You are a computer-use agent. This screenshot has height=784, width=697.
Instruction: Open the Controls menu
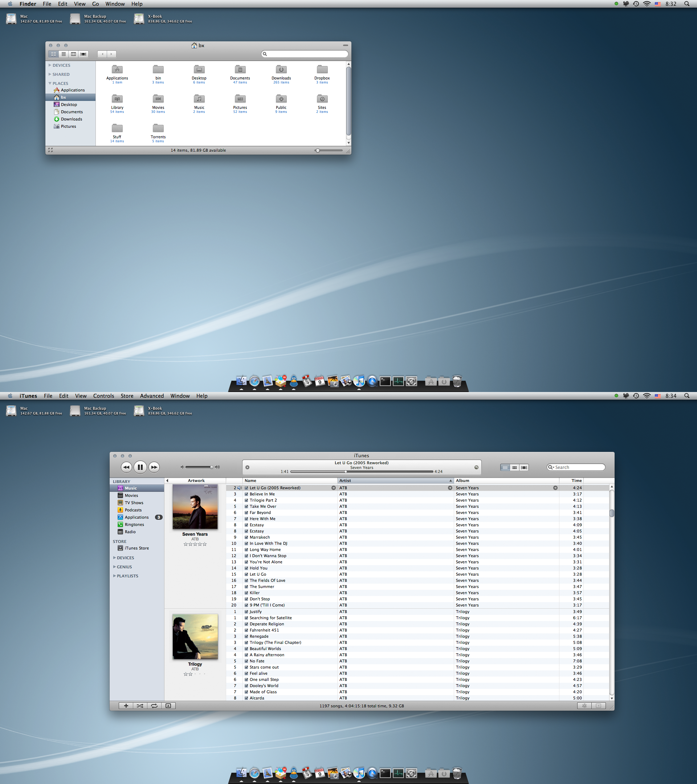point(103,396)
